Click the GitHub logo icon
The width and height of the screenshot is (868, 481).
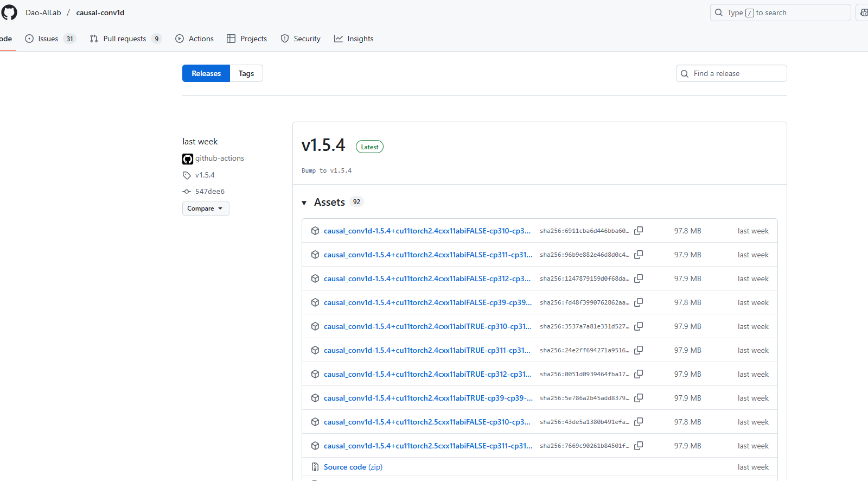click(x=9, y=12)
